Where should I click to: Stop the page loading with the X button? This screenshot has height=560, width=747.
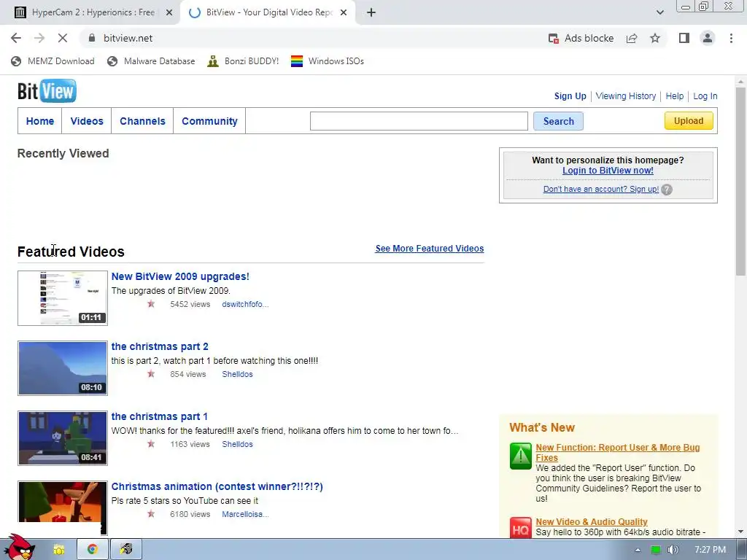click(63, 38)
